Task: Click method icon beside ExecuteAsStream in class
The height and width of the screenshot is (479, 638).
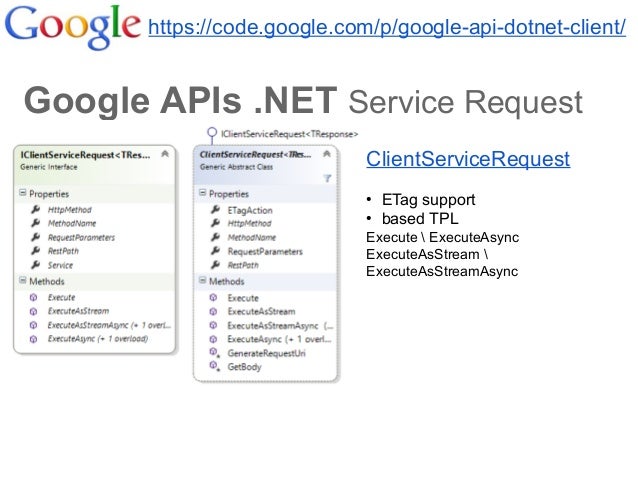Action: tap(213, 311)
